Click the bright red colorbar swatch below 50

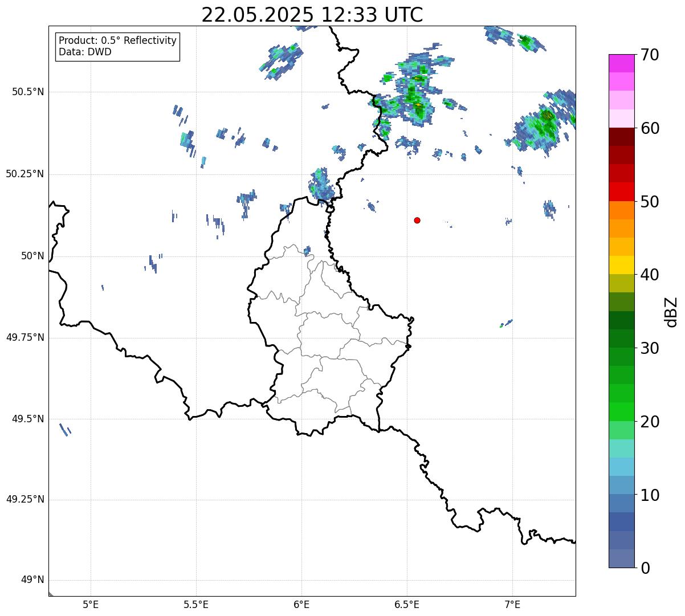click(x=621, y=191)
